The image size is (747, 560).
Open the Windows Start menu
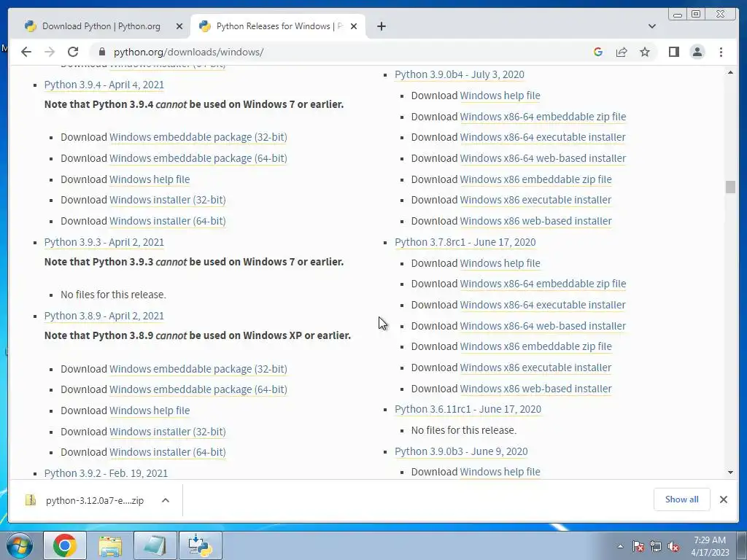(x=20, y=545)
